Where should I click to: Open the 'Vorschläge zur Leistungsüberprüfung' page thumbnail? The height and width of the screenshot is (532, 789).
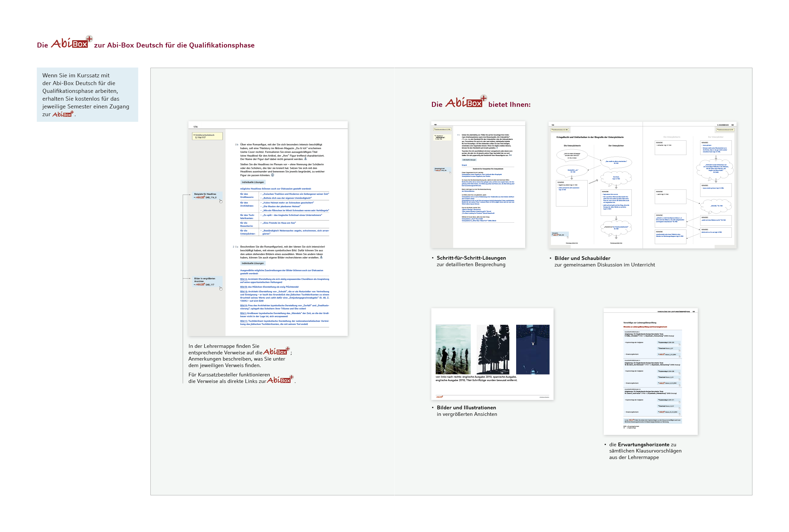[x=650, y=371]
